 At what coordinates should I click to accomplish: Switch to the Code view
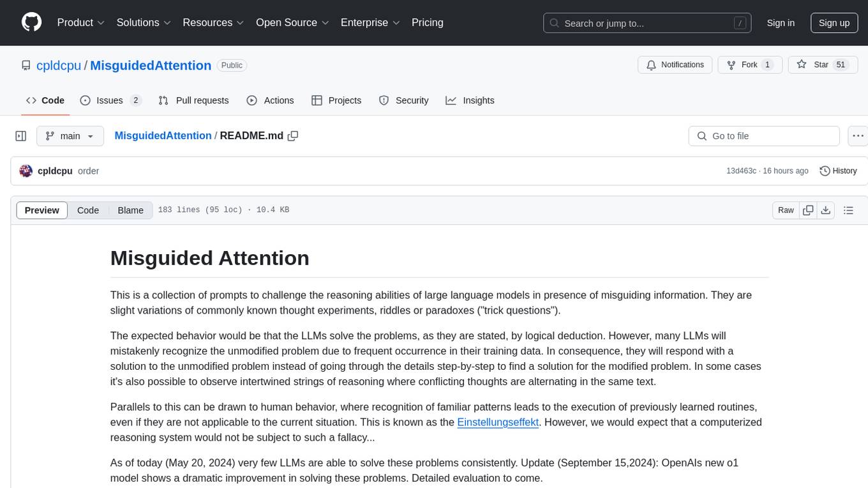pos(88,210)
